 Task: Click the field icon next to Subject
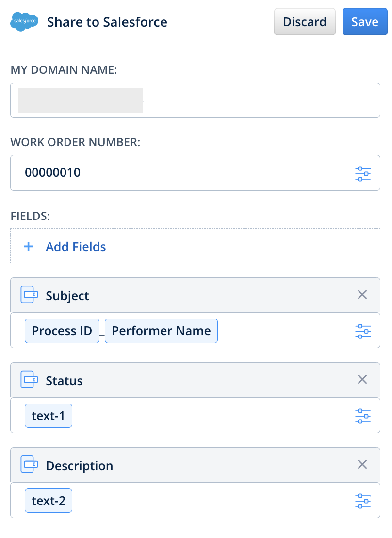point(29,294)
